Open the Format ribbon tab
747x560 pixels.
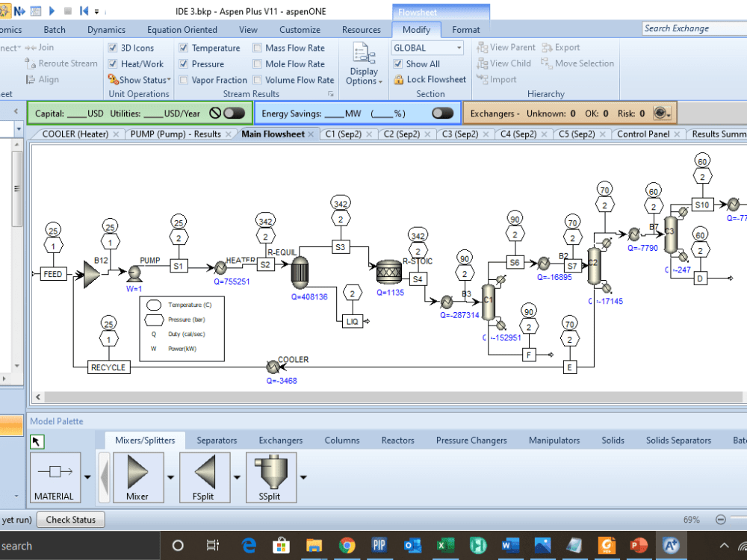(465, 30)
